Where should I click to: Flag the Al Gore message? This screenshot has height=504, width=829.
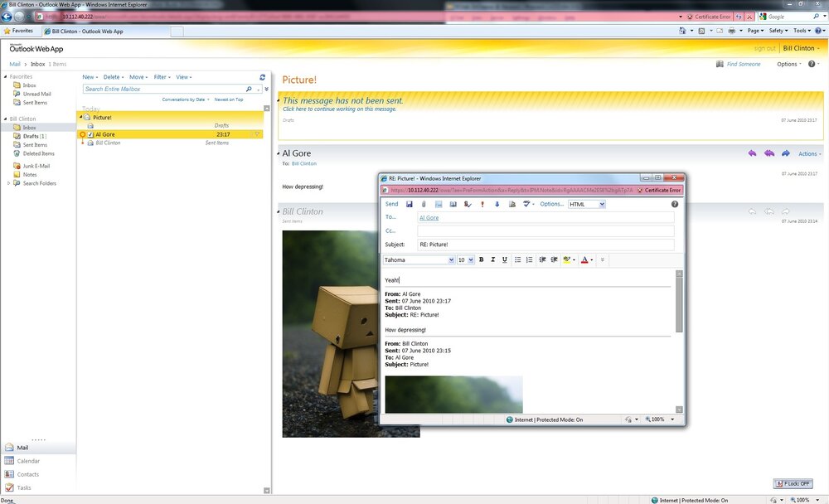coord(258,134)
